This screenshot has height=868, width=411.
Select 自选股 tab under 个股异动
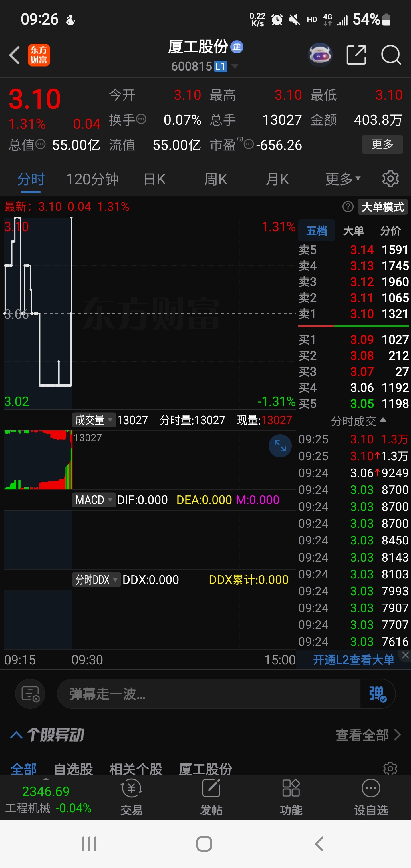coord(73,769)
